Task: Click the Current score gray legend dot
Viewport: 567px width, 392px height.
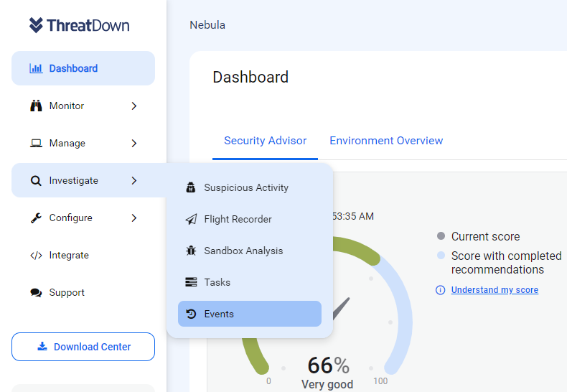Action: [441, 236]
